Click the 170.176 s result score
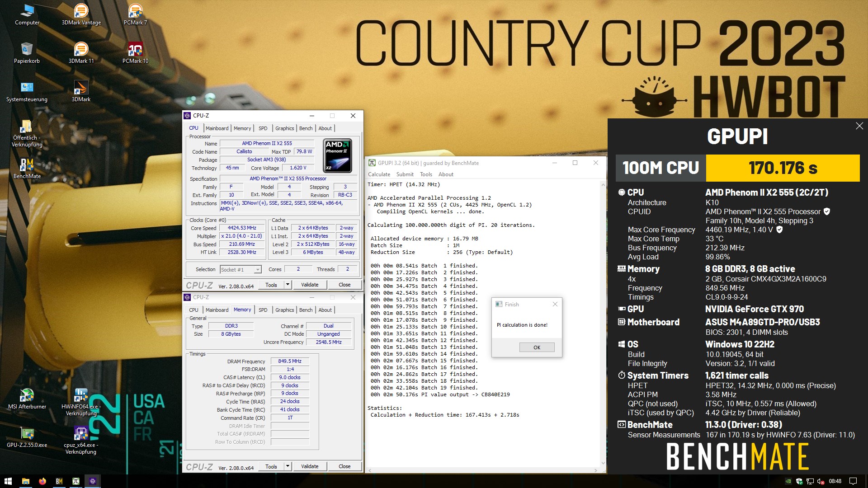Image resolution: width=868 pixels, height=488 pixels. click(x=783, y=168)
